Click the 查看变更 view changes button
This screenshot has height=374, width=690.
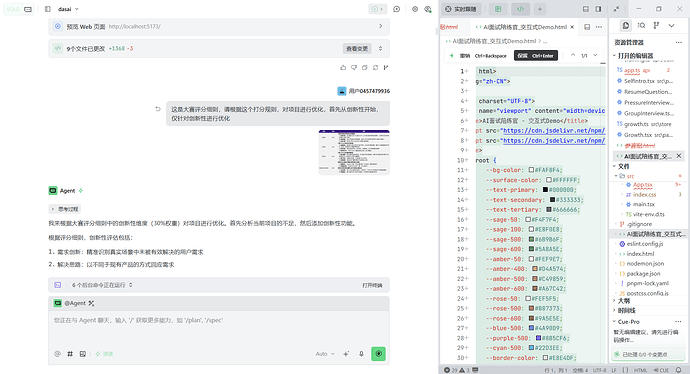point(357,48)
